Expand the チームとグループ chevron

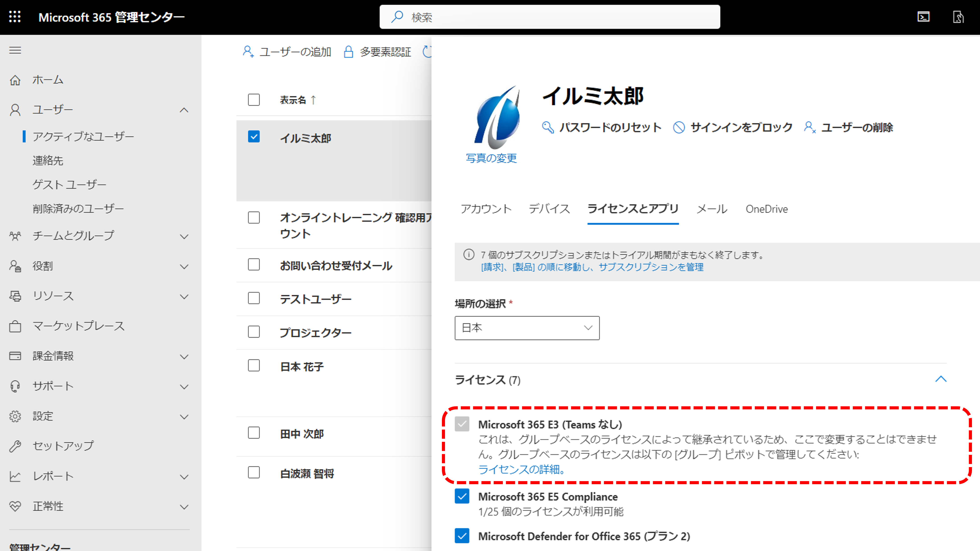(184, 236)
